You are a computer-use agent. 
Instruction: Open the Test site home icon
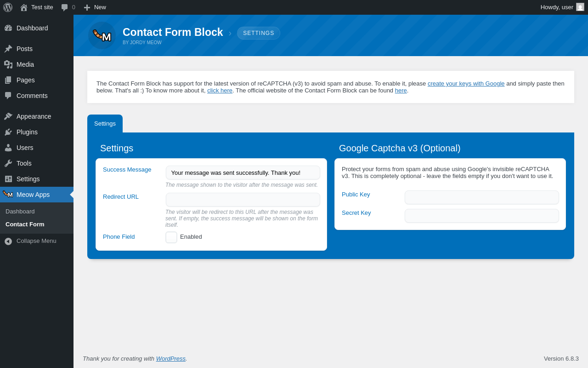24,7
